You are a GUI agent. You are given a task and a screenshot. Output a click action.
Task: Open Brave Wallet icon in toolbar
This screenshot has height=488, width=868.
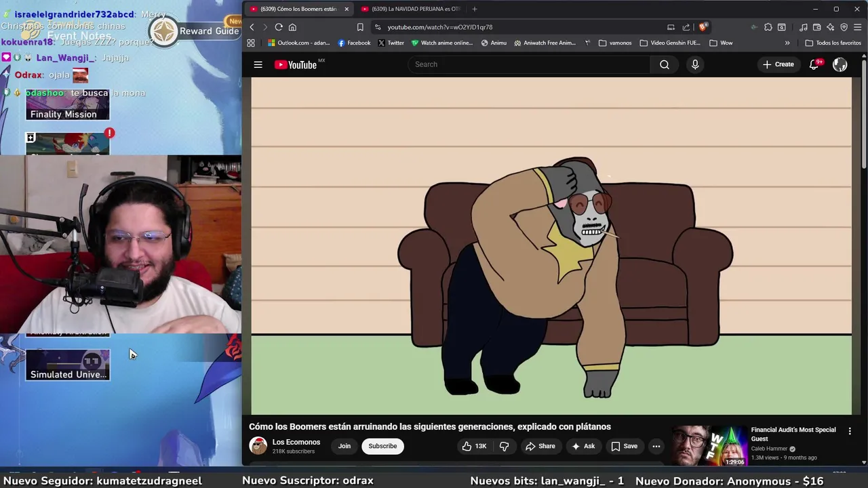817,27
